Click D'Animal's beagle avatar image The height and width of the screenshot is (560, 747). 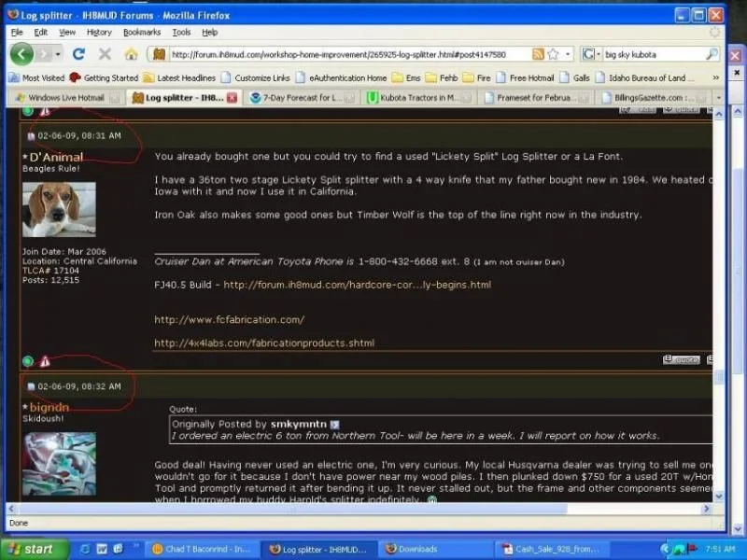point(59,209)
